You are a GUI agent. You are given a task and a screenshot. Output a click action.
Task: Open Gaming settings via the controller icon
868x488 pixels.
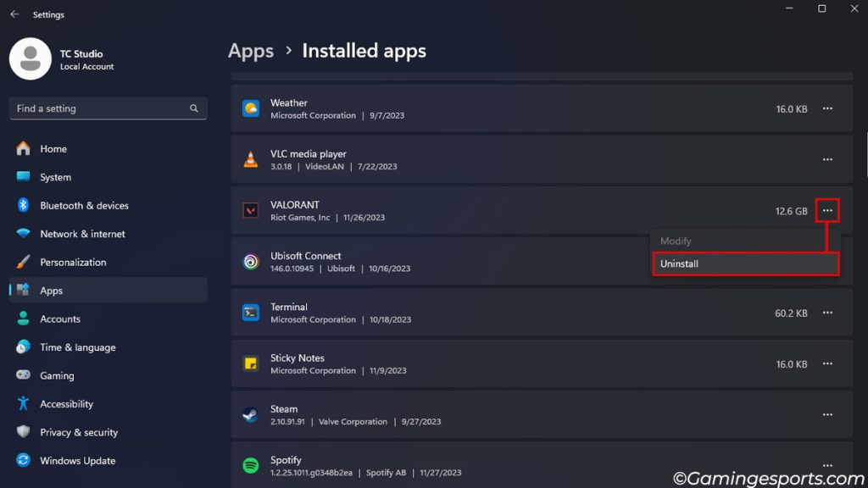point(24,375)
